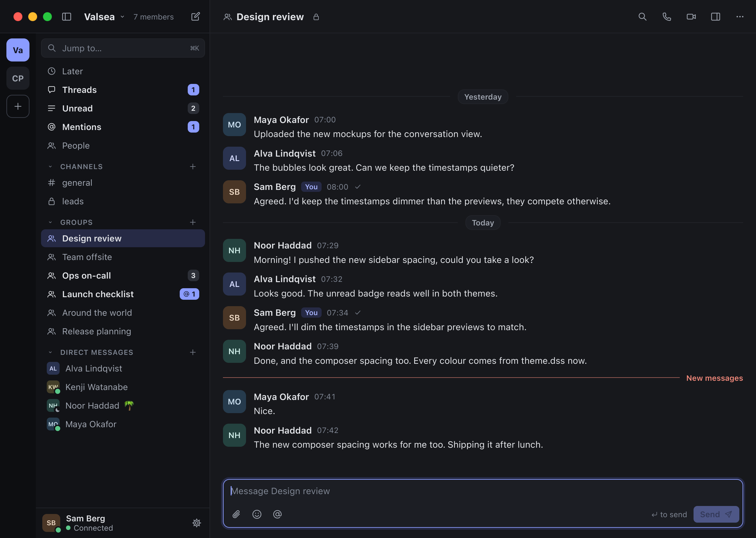
Task: Open the Unread view
Action: point(123,108)
